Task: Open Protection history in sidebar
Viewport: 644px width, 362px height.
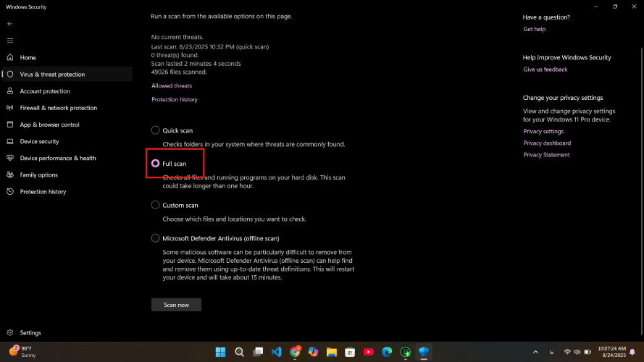Action: click(x=43, y=192)
